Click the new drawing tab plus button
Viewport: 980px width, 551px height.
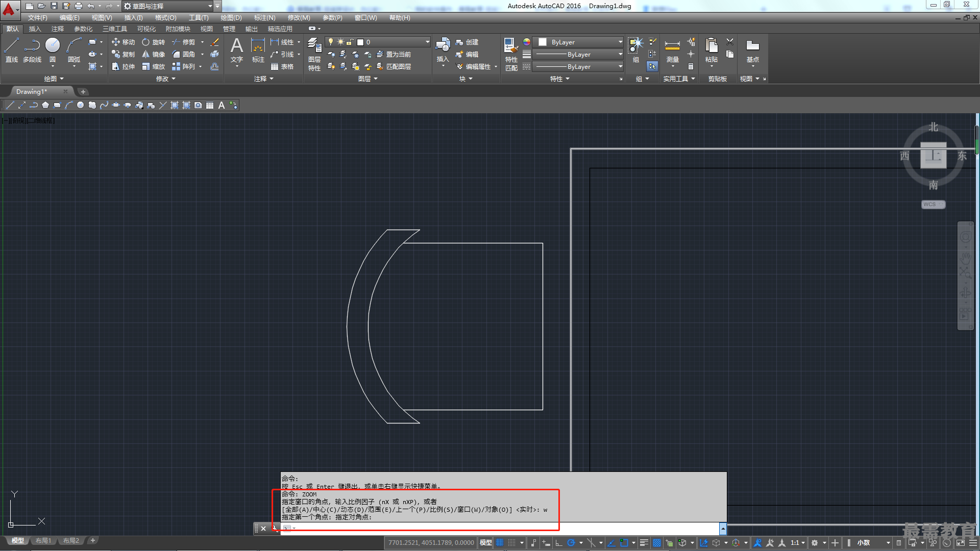[83, 92]
